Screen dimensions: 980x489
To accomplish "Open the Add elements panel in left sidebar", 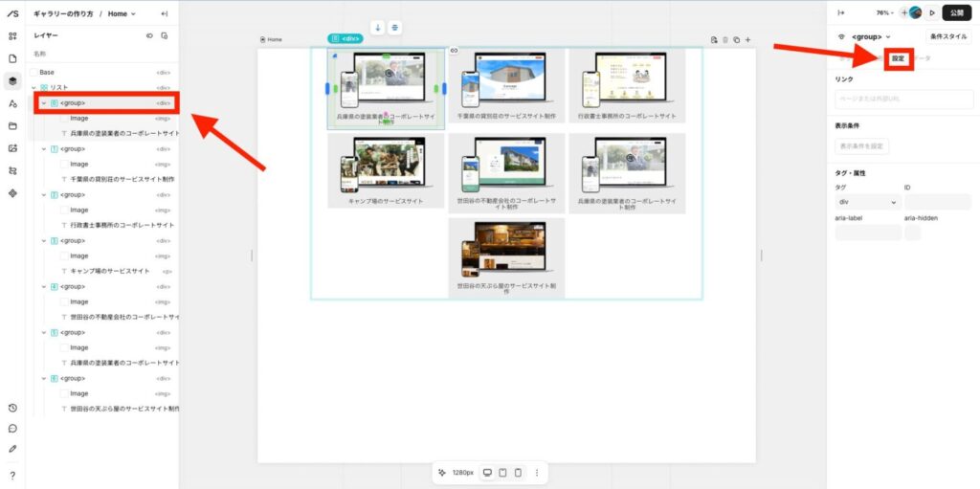I will (12, 36).
